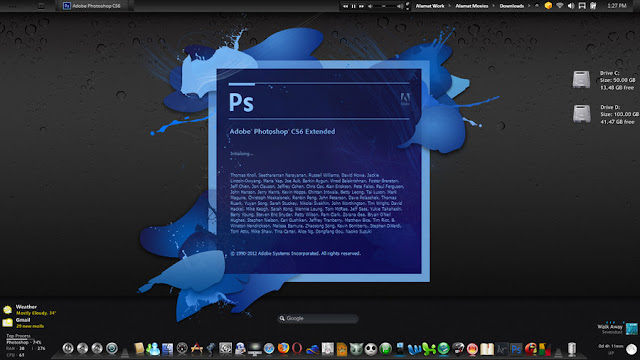Screen dimensions: 640x360
Task: Open the open-book icon in dock
Action: [487, 349]
